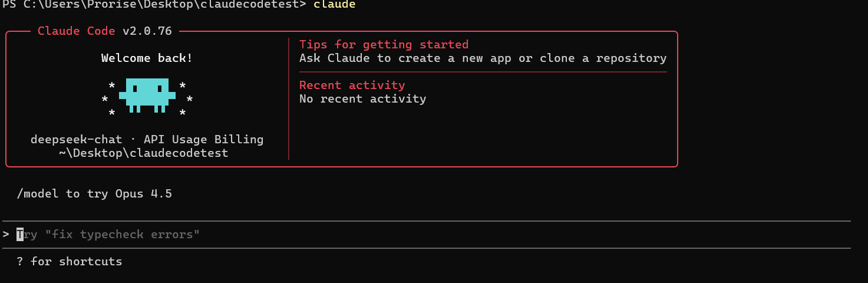This screenshot has height=283, width=868.
Task: Click the question mark before 'for shortcuts'
Action: 19,261
